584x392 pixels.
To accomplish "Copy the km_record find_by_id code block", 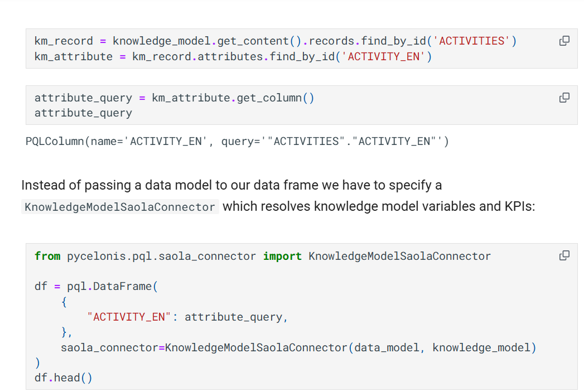I will coord(564,41).
